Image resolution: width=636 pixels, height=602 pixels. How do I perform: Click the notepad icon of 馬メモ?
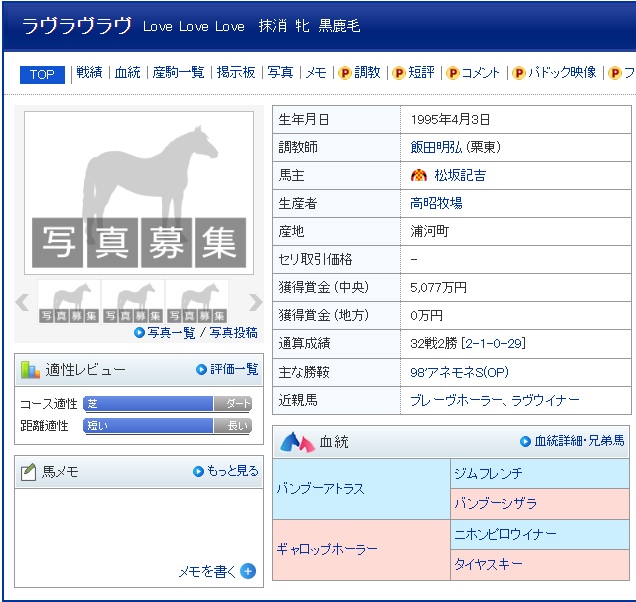pyautogui.click(x=28, y=472)
